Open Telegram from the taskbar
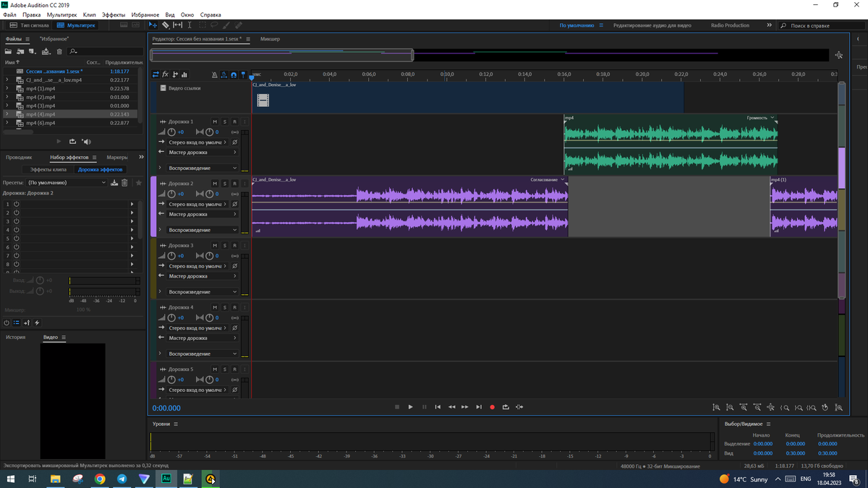This screenshot has width=868, height=488. click(x=122, y=479)
